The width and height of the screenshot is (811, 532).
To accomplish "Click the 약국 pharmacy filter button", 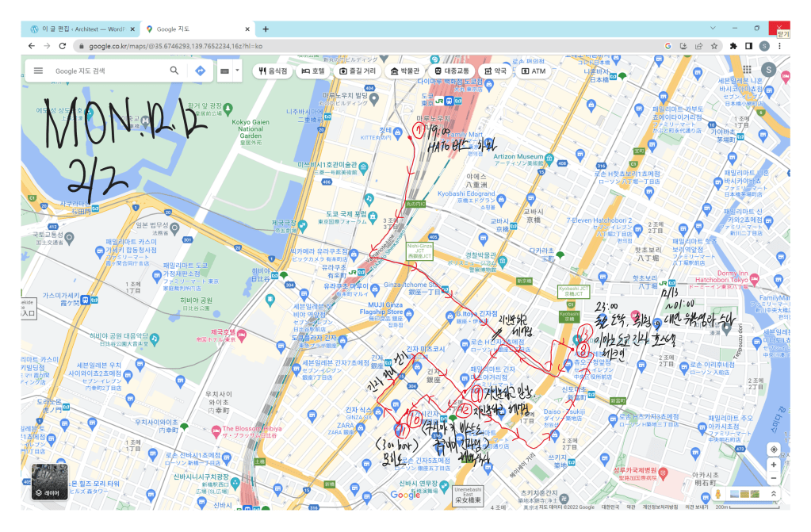I will pos(494,71).
